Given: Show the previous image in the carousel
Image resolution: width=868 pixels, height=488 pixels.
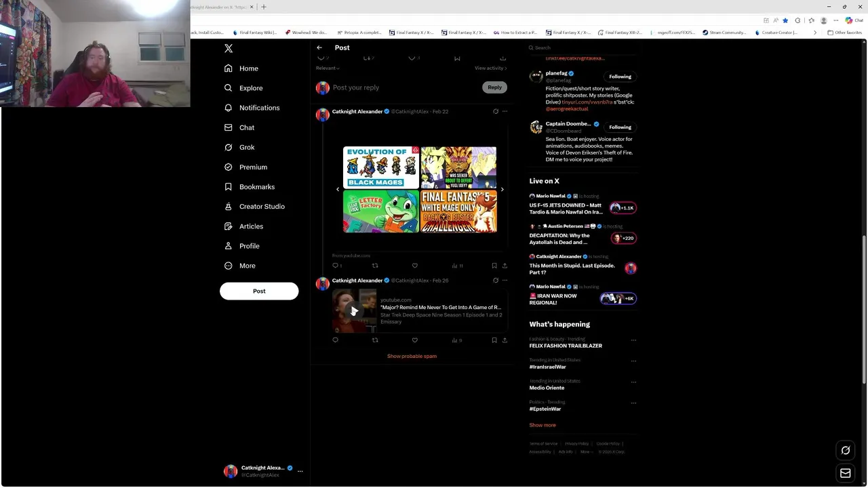Looking at the screenshot, I should (338, 189).
